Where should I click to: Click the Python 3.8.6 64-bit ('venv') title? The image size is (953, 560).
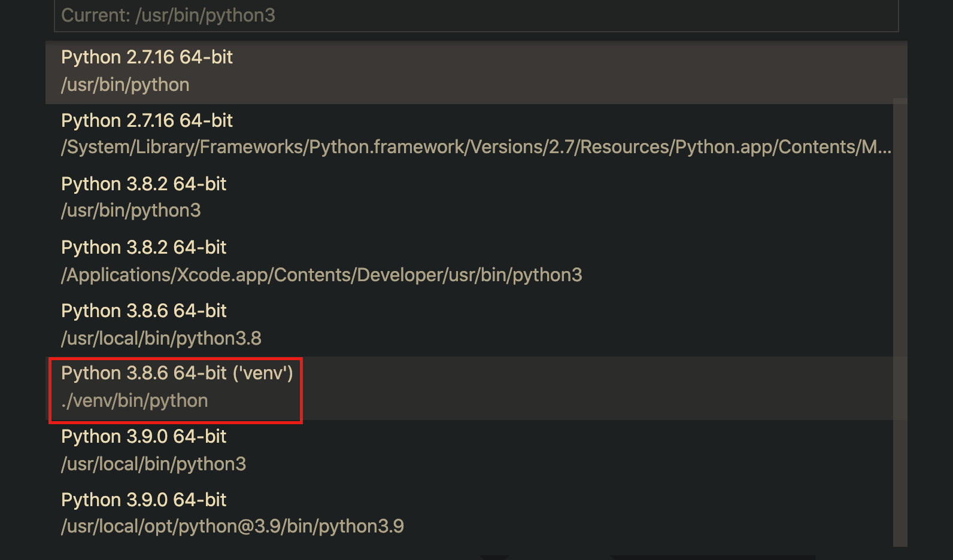[x=177, y=373]
